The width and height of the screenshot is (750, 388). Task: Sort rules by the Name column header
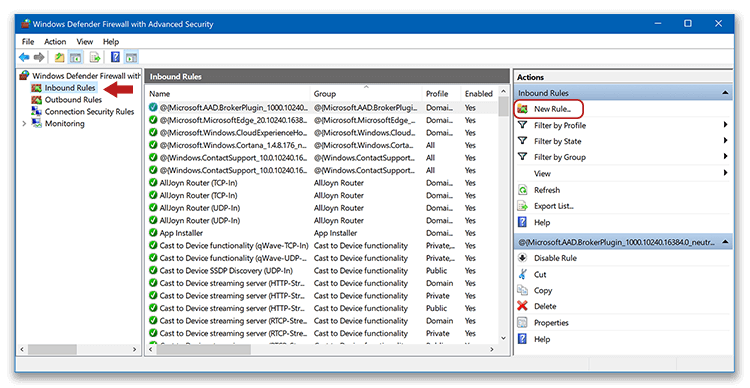pyautogui.click(x=228, y=94)
